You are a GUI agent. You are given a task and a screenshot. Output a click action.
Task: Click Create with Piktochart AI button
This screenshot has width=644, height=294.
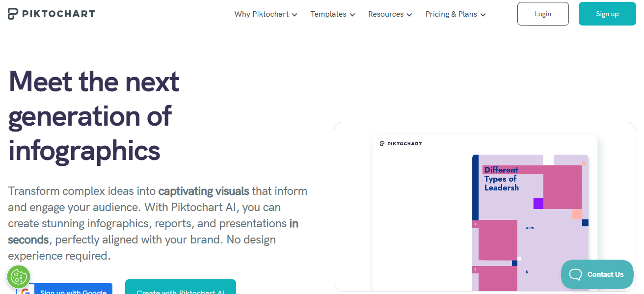point(181,287)
